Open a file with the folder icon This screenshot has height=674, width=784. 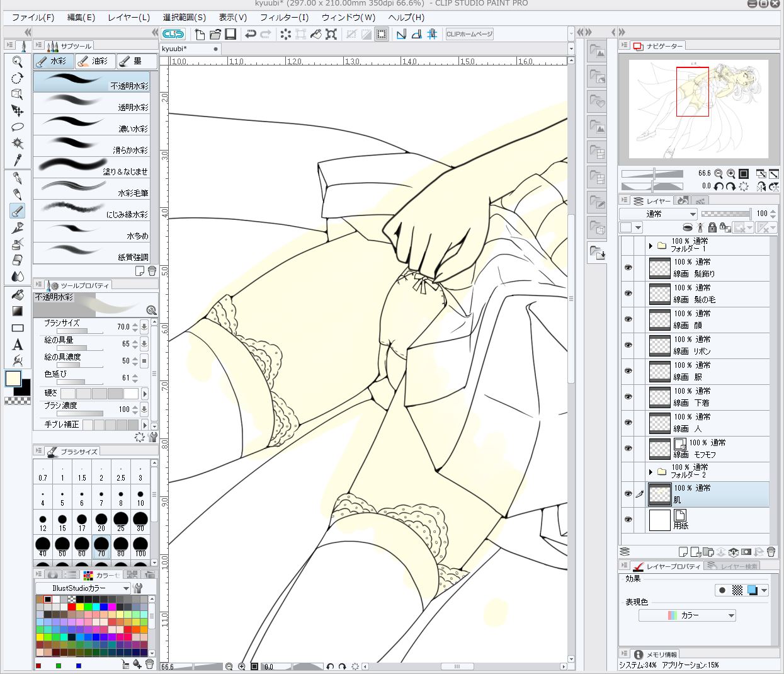pos(215,34)
